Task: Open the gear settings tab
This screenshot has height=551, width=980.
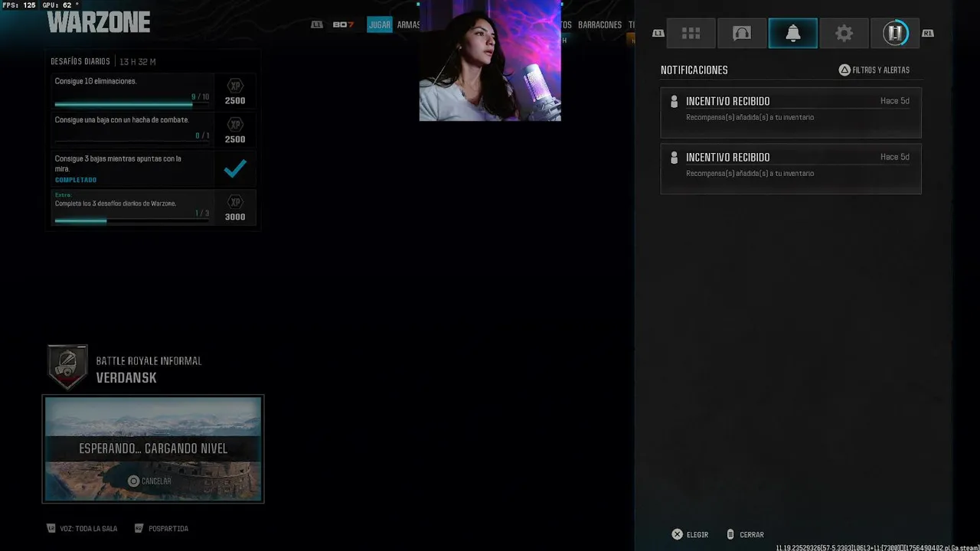Action: tap(844, 33)
